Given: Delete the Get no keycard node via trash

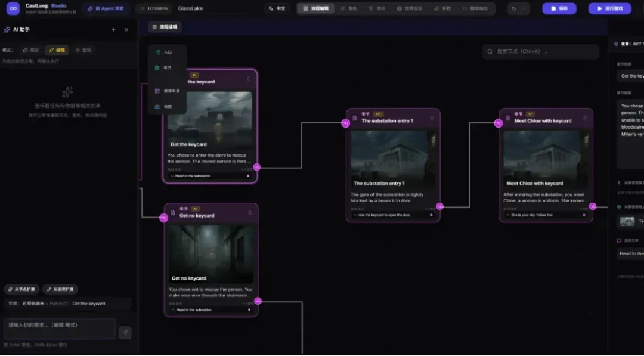Looking at the screenshot, I should tap(250, 213).
